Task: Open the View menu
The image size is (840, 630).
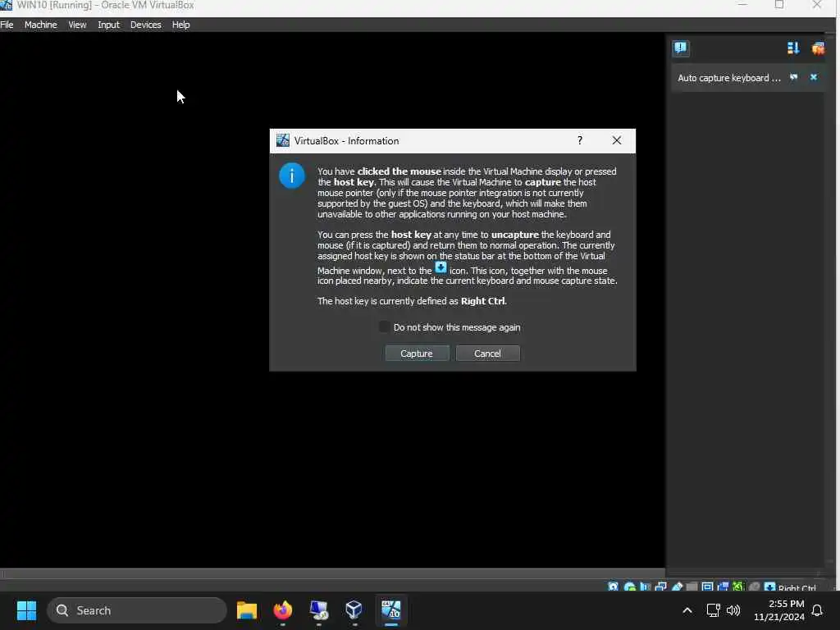Action: (77, 25)
